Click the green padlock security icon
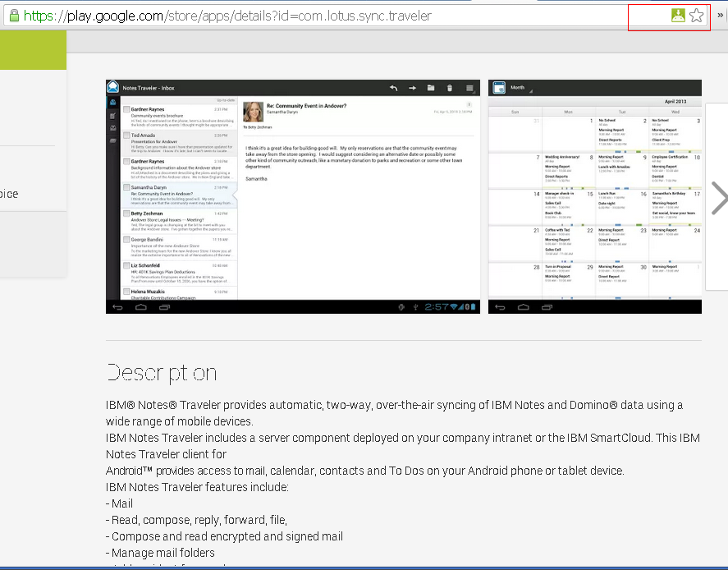Image resolution: width=728 pixels, height=570 pixels. [15, 16]
